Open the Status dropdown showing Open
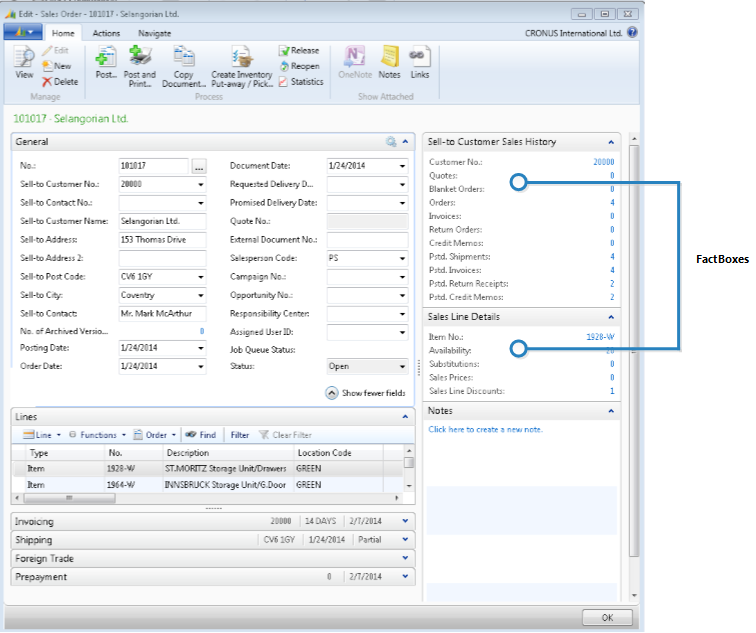Screen dimensions: 756x633 click(x=402, y=367)
